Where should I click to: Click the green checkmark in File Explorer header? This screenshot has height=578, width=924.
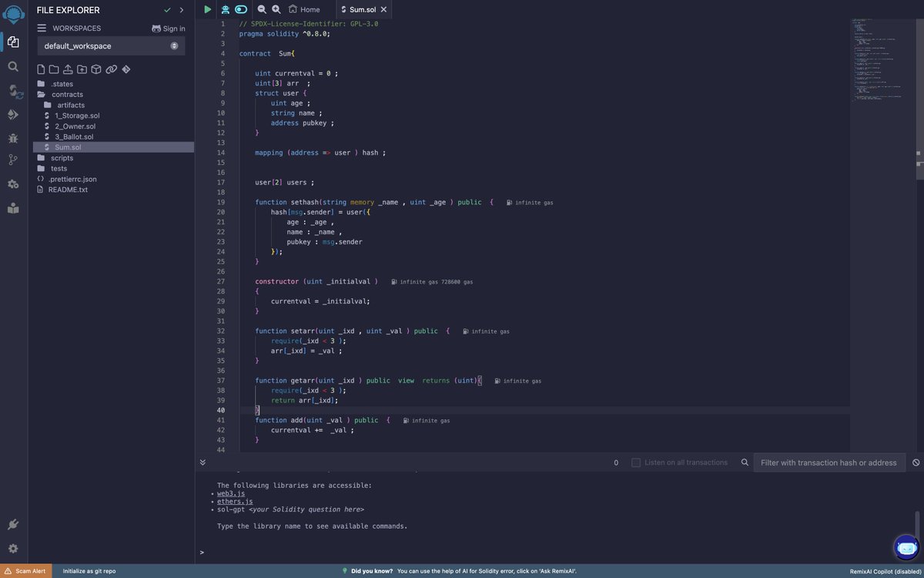pyautogui.click(x=167, y=10)
